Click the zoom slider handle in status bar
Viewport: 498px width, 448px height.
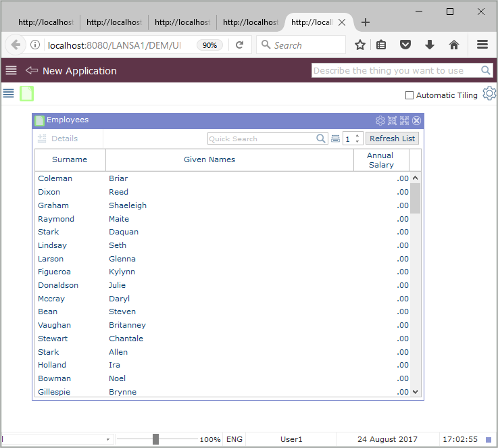pyautogui.click(x=155, y=439)
